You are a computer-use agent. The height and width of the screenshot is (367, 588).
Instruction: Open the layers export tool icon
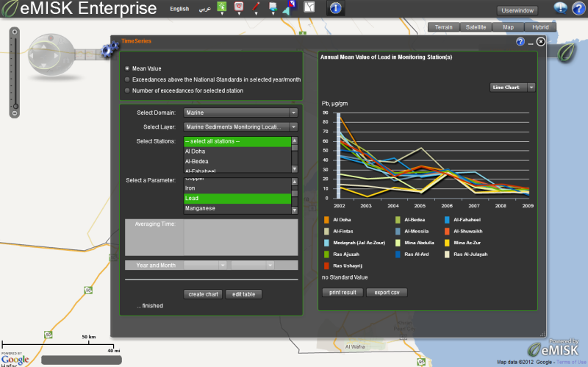coord(273,7)
